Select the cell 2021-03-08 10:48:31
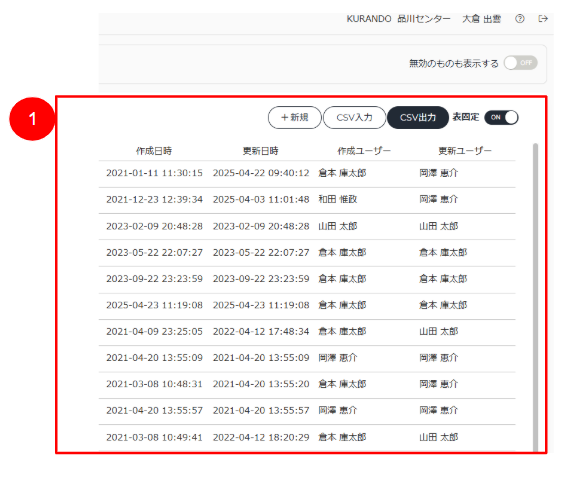 (154, 384)
